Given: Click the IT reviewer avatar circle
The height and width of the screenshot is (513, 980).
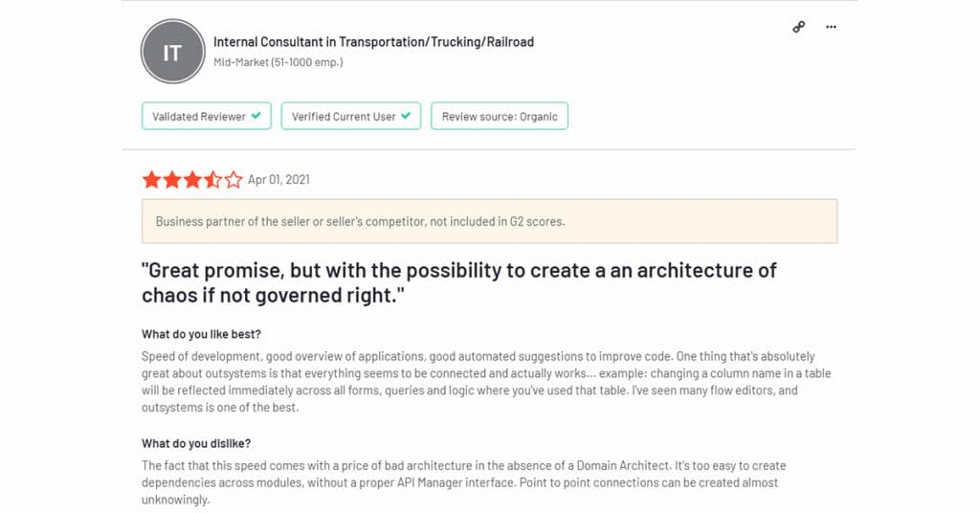Looking at the screenshot, I should click(173, 52).
